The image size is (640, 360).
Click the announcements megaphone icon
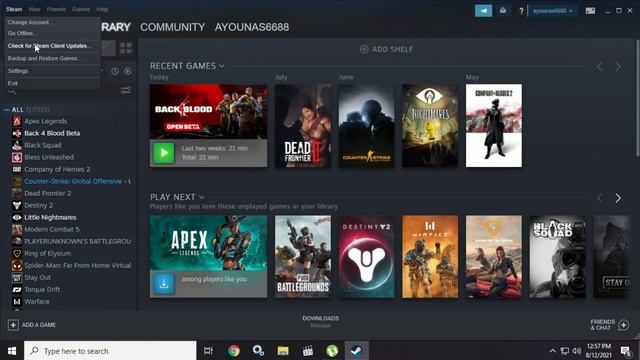pyautogui.click(x=483, y=11)
